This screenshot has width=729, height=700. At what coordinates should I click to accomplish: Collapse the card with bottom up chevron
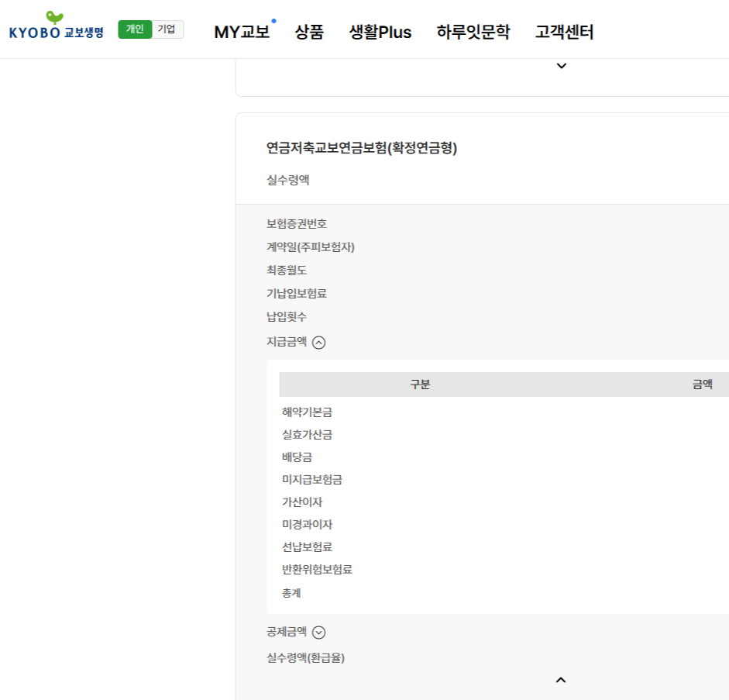(561, 680)
